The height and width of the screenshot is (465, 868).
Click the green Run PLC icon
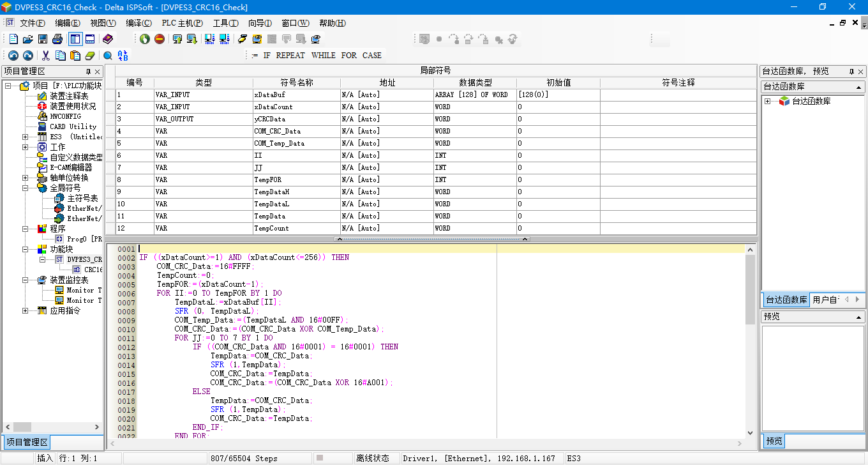tap(145, 39)
